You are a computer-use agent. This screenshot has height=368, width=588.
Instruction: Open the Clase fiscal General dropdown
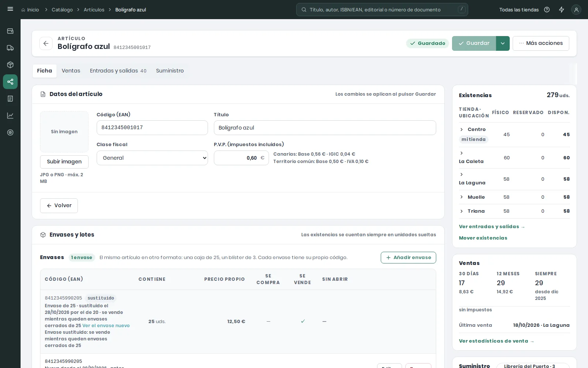tap(152, 158)
